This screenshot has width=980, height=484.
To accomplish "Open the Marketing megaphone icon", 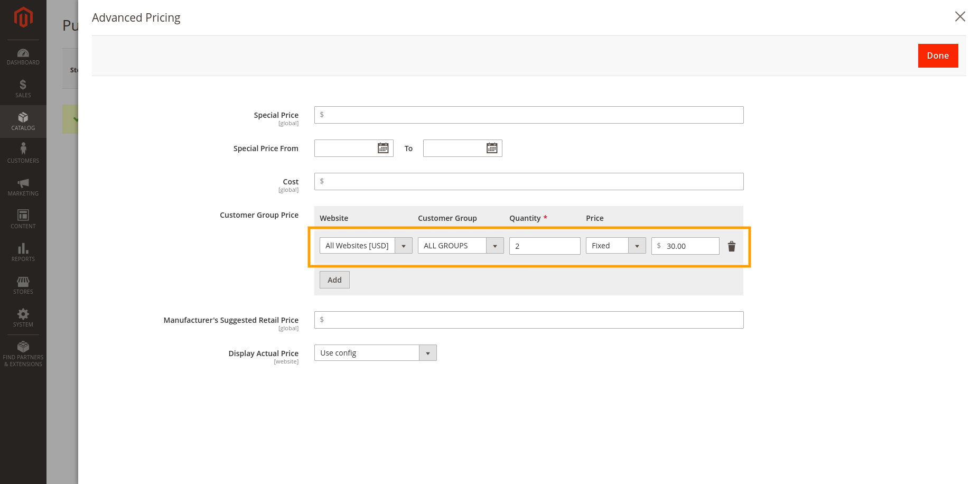I will (x=23, y=187).
